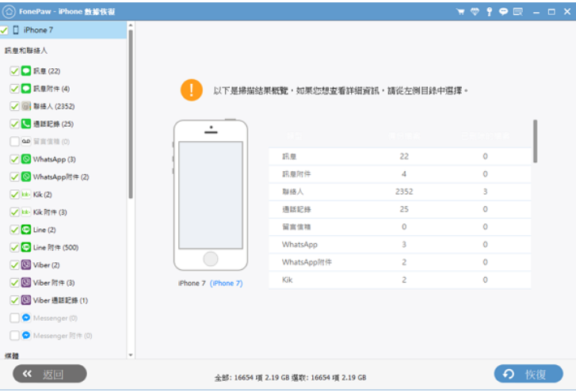Click the 返回 back button
The image size is (576, 392).
[50, 374]
